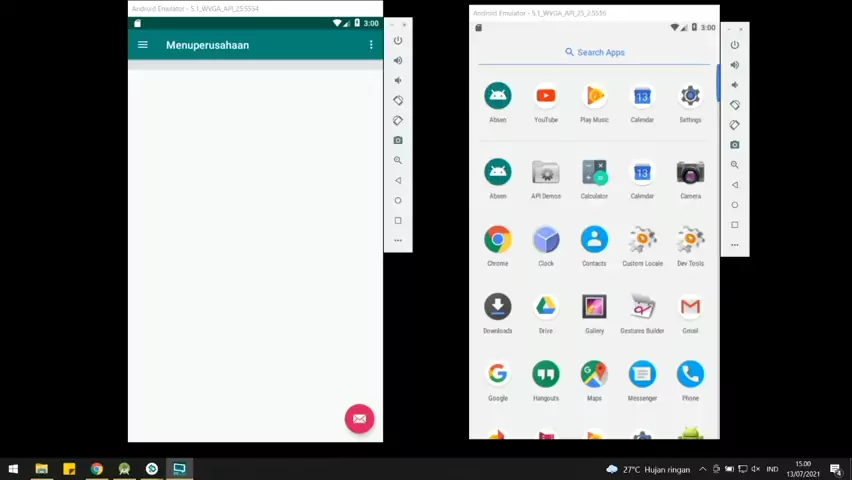Open the Chrome browser app icon in the drawer
The height and width of the screenshot is (480, 852).
(x=497, y=240)
